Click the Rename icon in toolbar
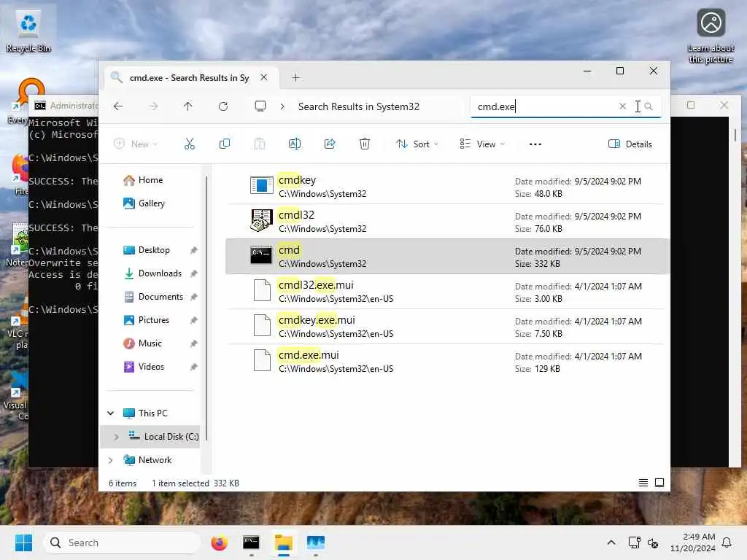The height and width of the screenshot is (560, 747). 295,144
